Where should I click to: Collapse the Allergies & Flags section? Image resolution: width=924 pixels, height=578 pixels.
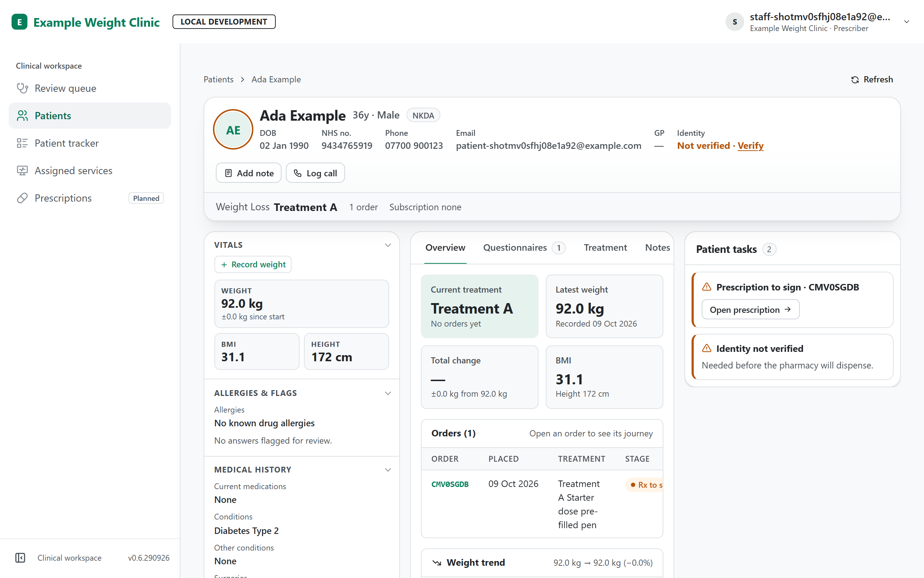tap(388, 393)
